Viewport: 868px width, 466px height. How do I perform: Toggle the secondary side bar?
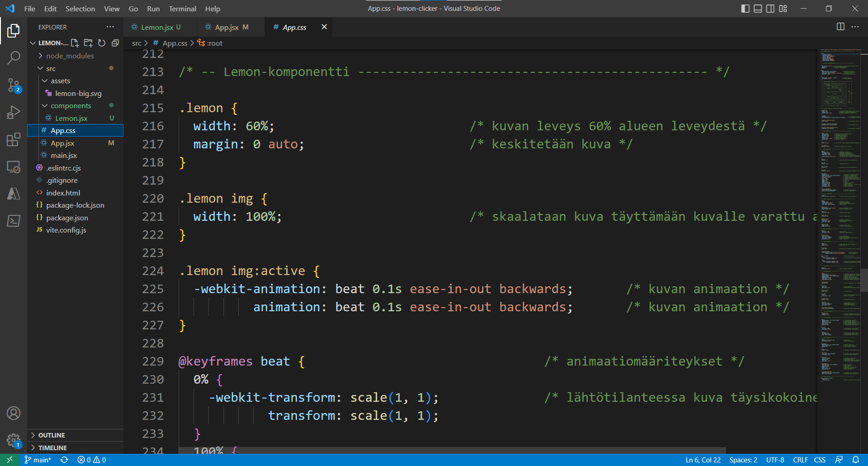tap(770, 9)
